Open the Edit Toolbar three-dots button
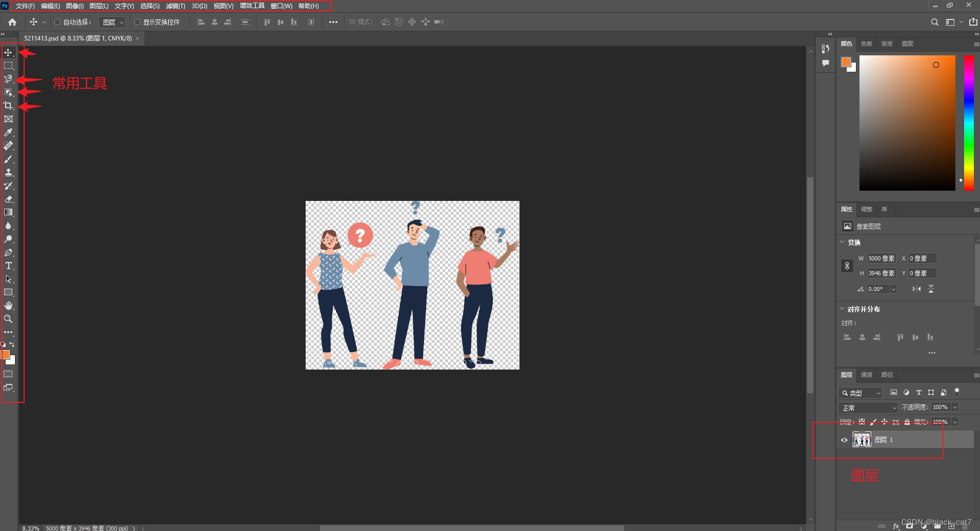The image size is (980, 531). [x=8, y=332]
